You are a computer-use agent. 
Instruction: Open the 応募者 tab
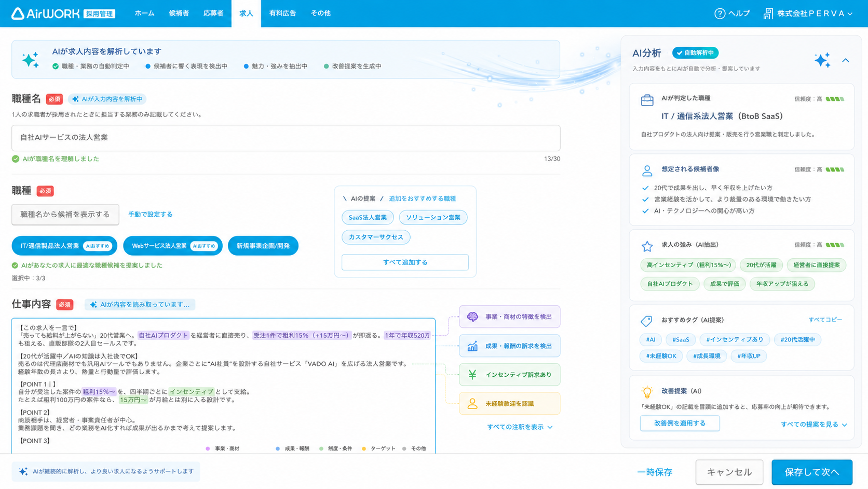point(213,14)
